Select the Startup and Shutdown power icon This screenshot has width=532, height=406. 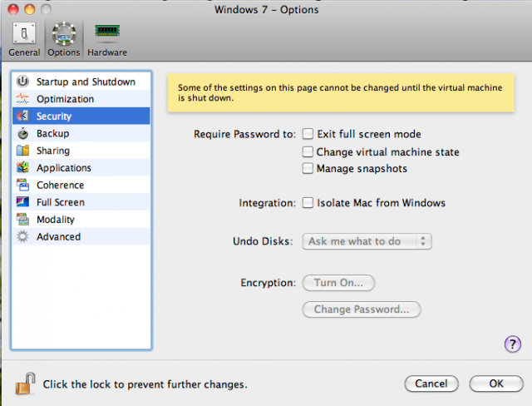22,82
